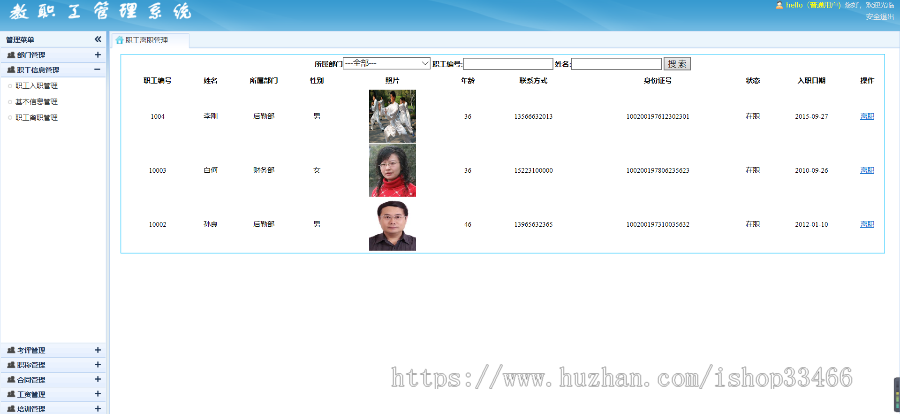Focus the 姓名 input field
900x414 pixels.
pos(616,64)
